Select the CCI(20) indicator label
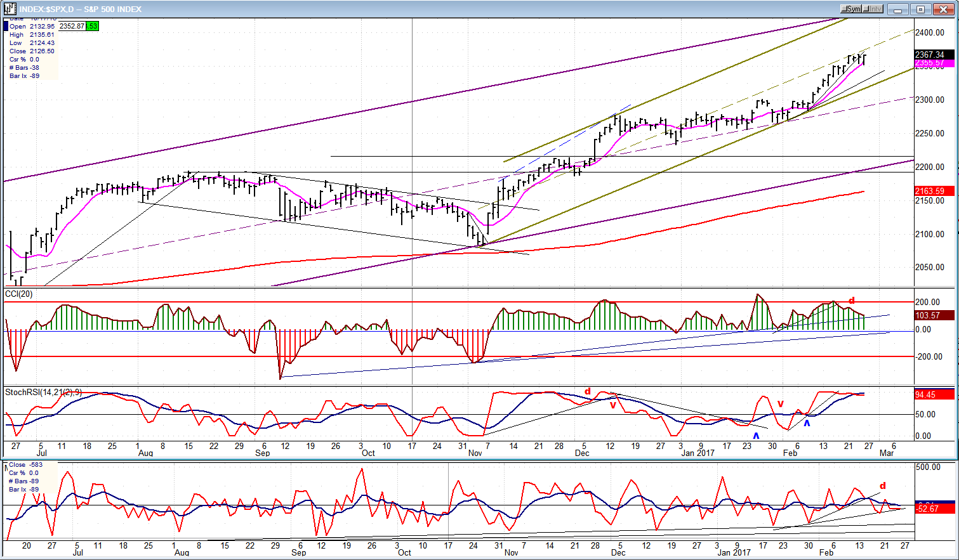This screenshot has width=959, height=560. [19, 294]
